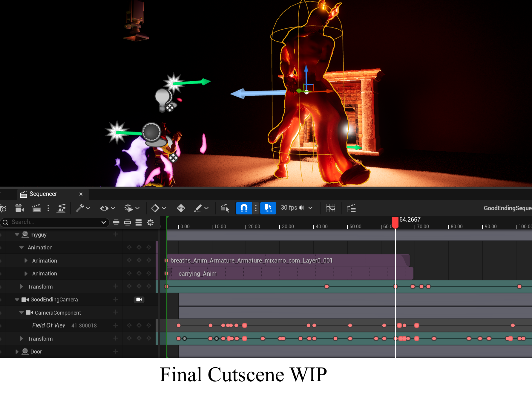Open the curve editor
Viewport: 532px width, 407px height.
pyautogui.click(x=331, y=208)
